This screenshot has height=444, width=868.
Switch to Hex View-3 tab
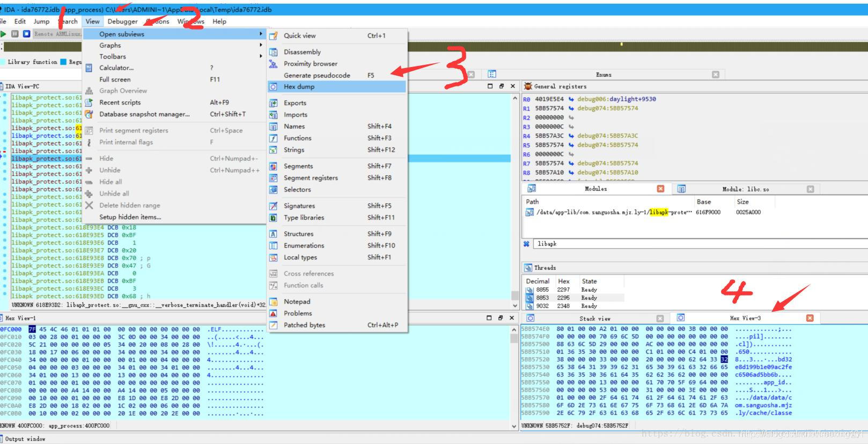(745, 318)
